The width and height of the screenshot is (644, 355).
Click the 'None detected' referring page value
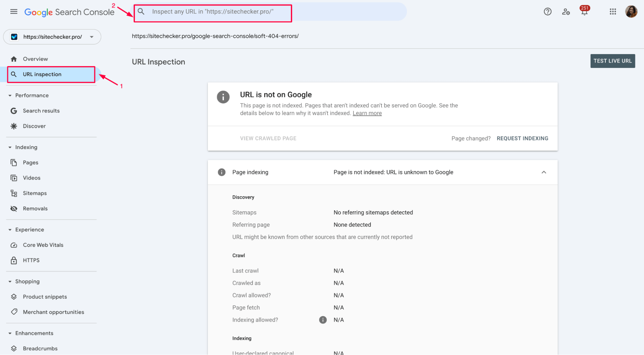pos(352,225)
